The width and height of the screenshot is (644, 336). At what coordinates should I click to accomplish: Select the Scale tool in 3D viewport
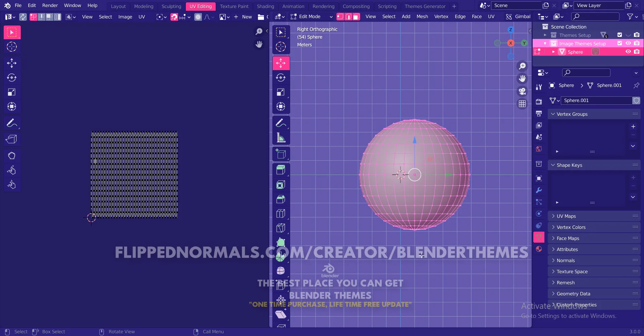coord(281,92)
